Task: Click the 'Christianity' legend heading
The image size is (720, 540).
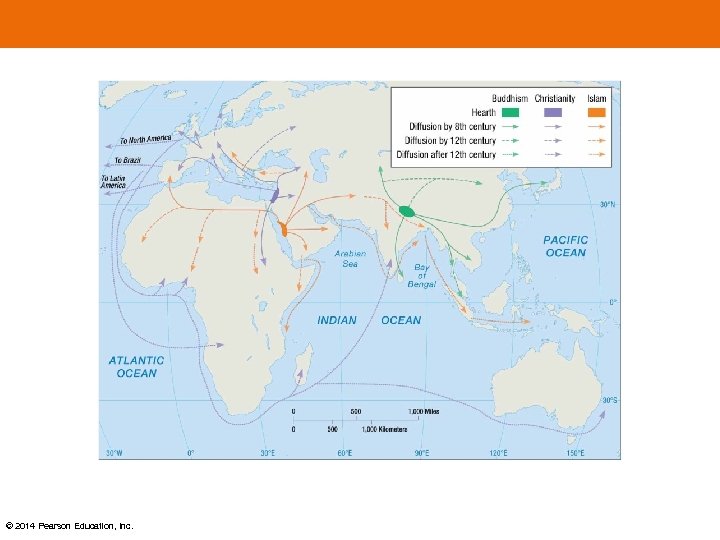Action: [x=555, y=98]
